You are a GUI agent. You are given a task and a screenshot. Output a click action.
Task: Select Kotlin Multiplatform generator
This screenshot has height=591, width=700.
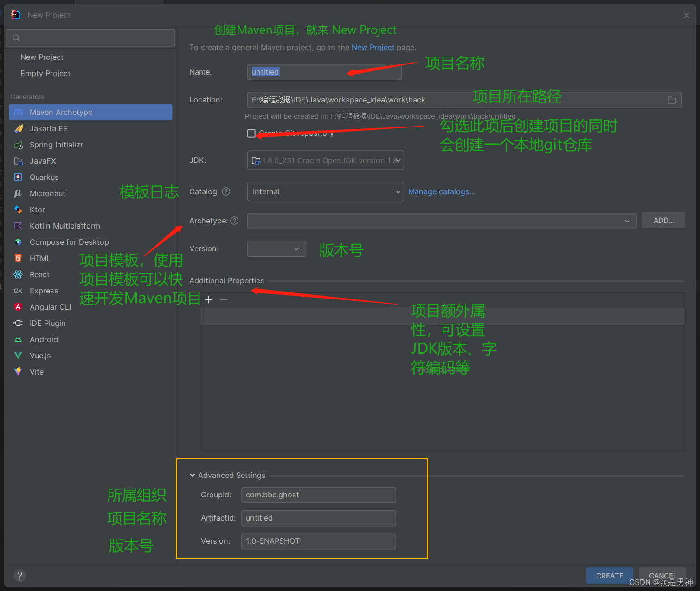[x=90, y=226]
